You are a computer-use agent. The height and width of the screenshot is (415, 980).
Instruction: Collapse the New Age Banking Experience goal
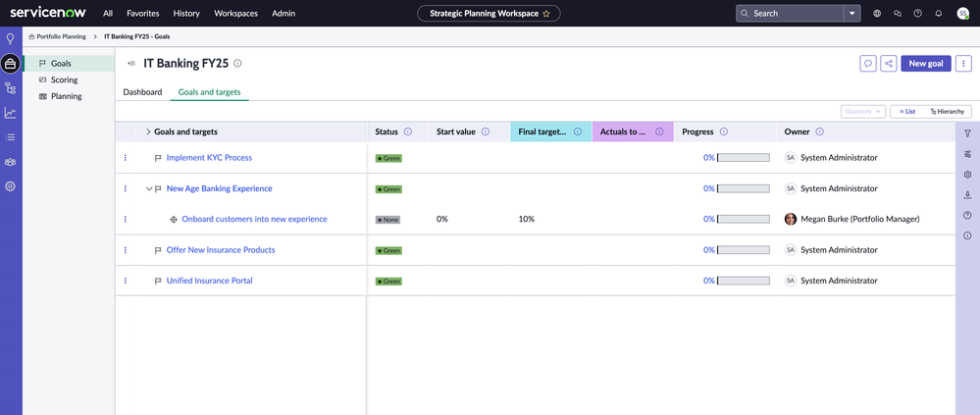click(x=149, y=189)
